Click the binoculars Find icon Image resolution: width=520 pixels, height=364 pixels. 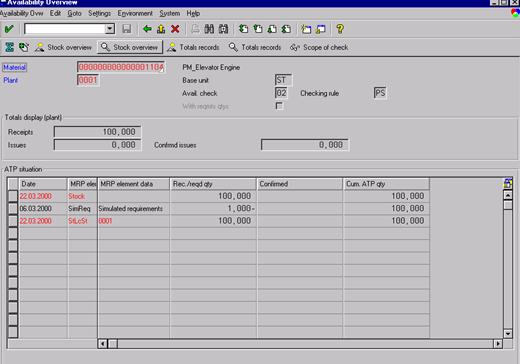(209, 29)
